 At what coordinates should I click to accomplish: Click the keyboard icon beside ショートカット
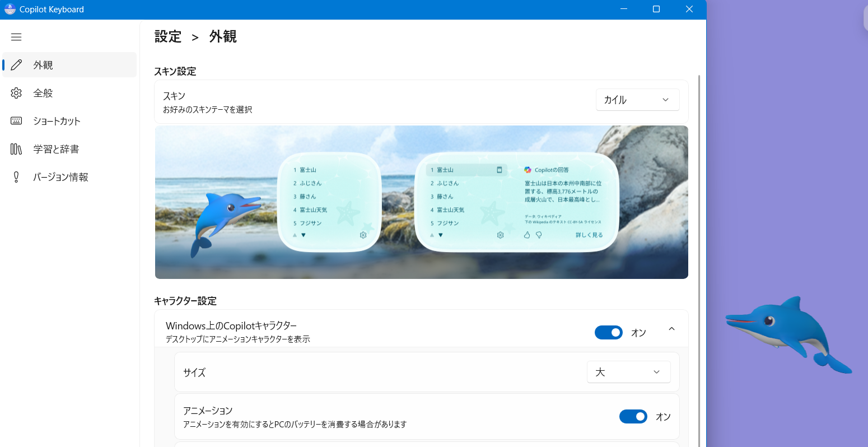pyautogui.click(x=16, y=121)
